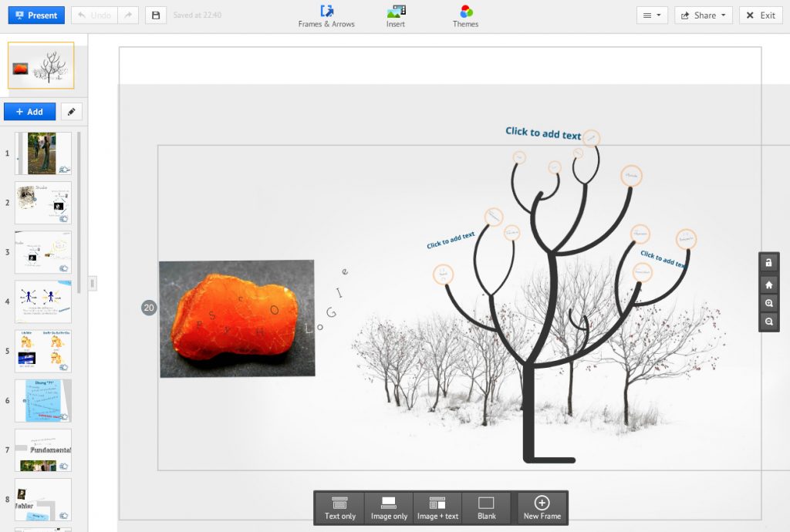The image size is (790, 532).
Task: Save the prezi with floppy icon
Action: [x=156, y=15]
